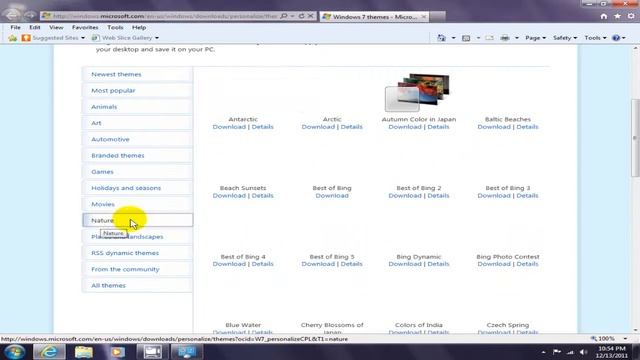The height and width of the screenshot is (360, 640).
Task: Open the gear Tools icon at top right
Action: point(631,16)
